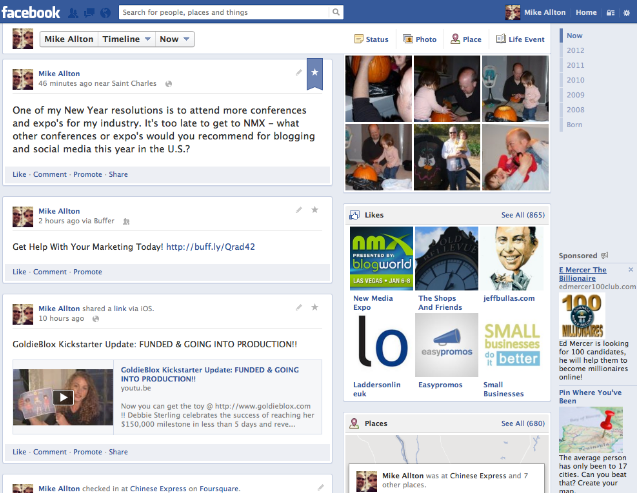Image resolution: width=637 pixels, height=493 pixels.
Task: Click the Sponsored info icon
Action: click(x=604, y=255)
